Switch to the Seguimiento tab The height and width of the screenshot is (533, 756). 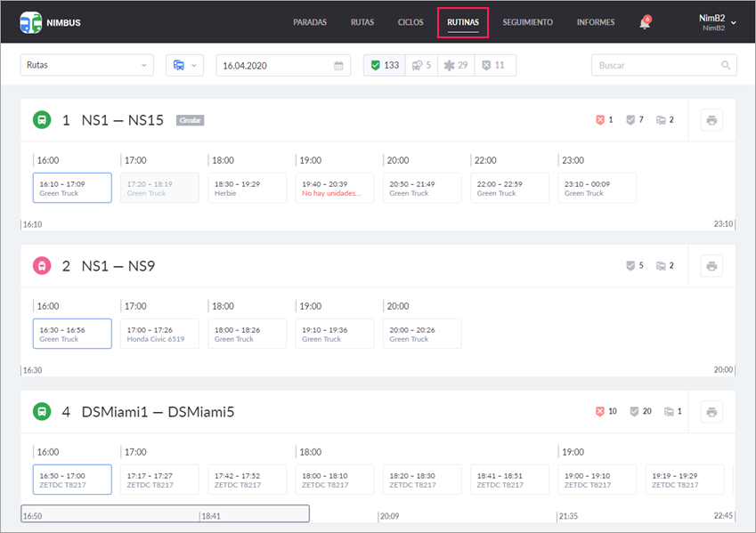527,22
